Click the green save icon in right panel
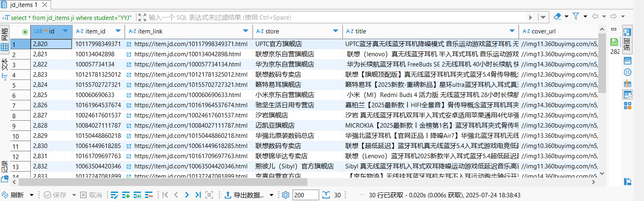The width and height of the screenshot is (644, 201). click(614, 42)
